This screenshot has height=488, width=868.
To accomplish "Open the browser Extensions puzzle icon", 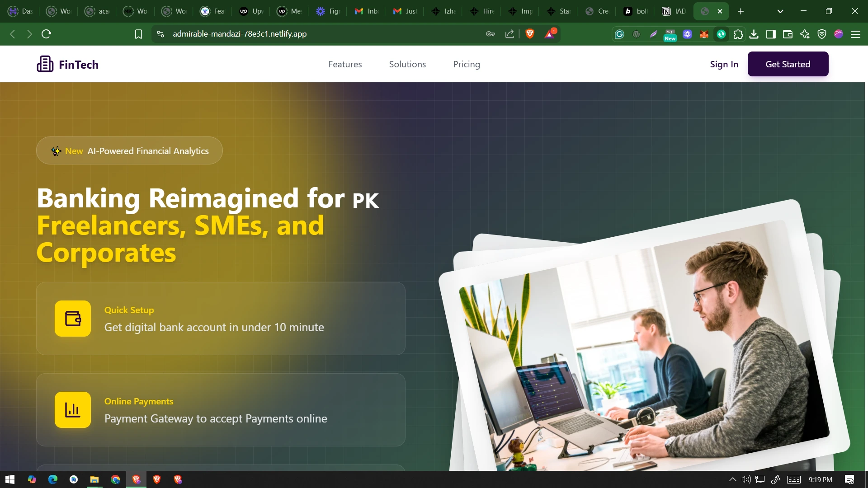I will point(739,34).
